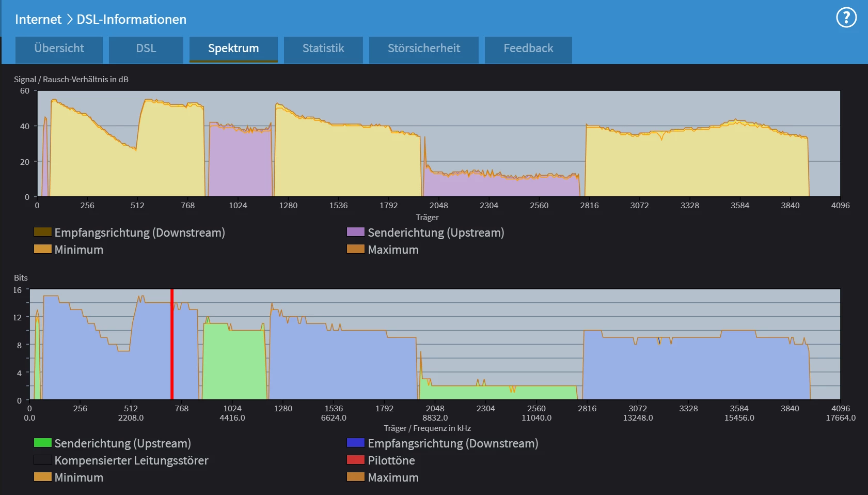This screenshot has height=495, width=868.
Task: Click the red Pilottöne legend swatch
Action: pos(356,460)
